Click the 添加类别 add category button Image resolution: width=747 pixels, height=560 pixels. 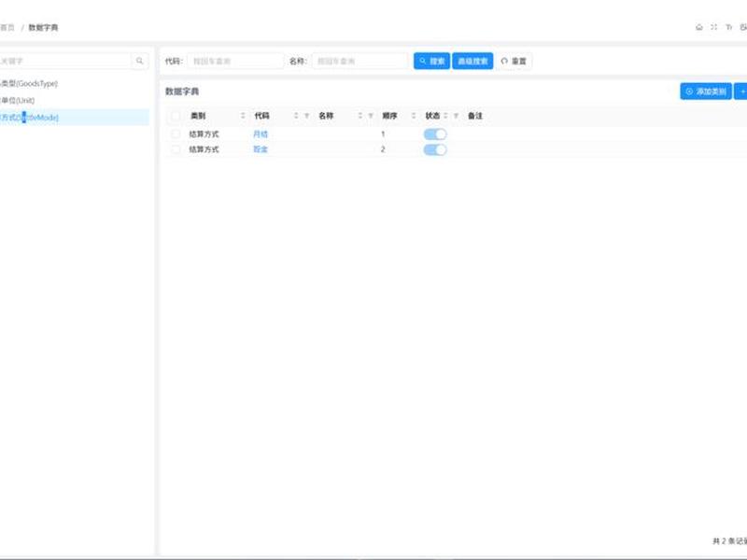706,91
